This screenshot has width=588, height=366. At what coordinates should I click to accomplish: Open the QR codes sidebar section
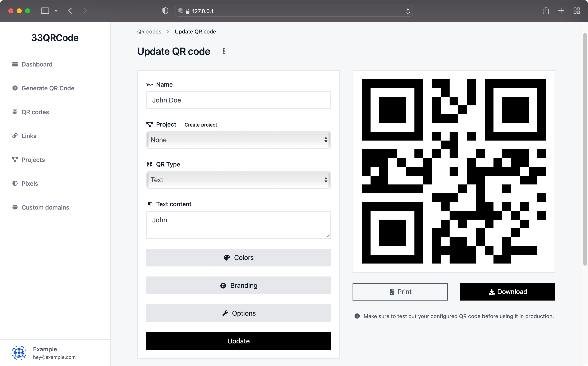(x=35, y=112)
